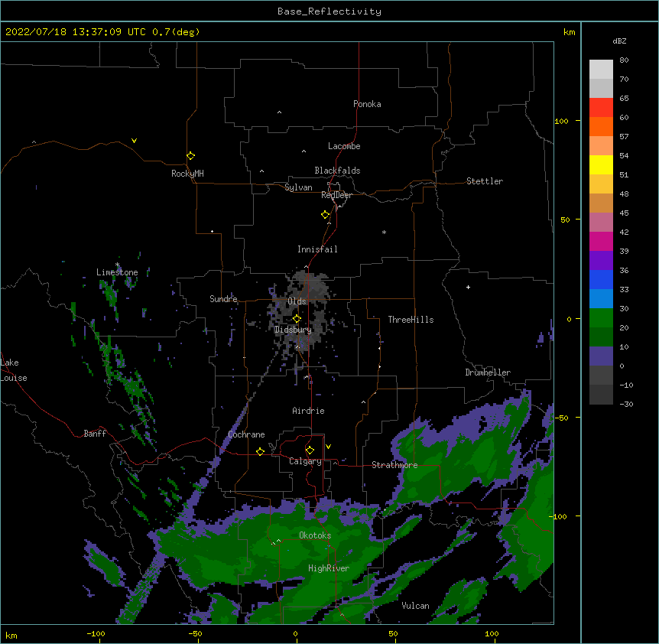Select the red 65-60 dBZ legend swatch
Viewport: 659px width, 644px height.
click(x=601, y=108)
